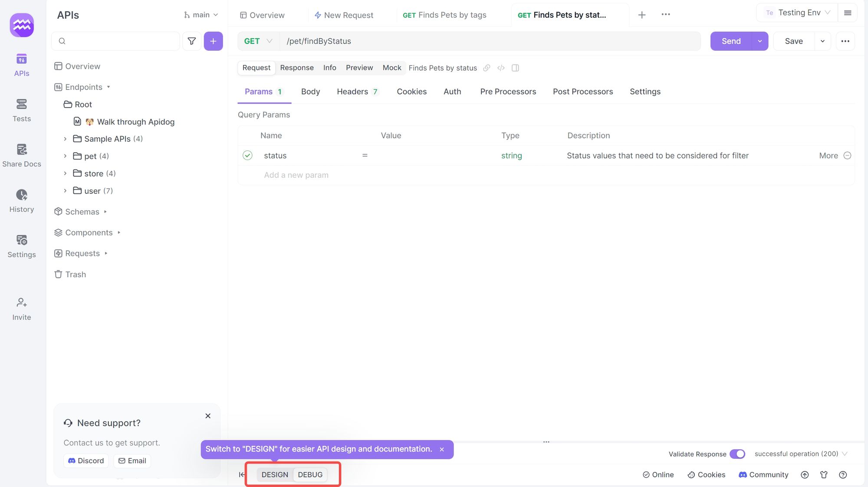Click the Apidog logo icon

22,25
